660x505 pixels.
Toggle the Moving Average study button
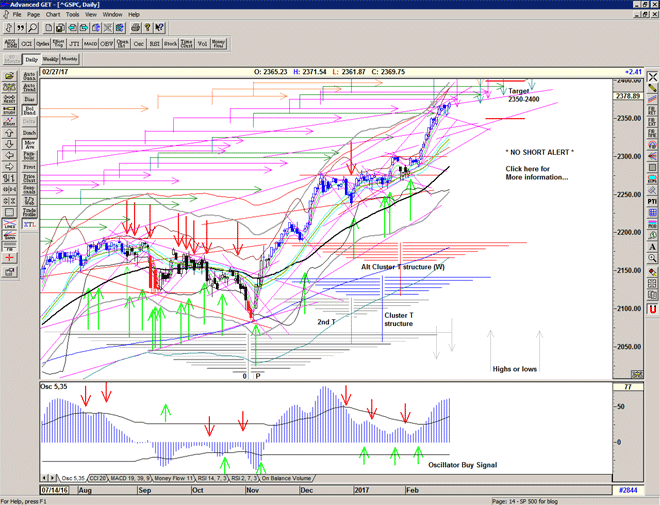30,145
